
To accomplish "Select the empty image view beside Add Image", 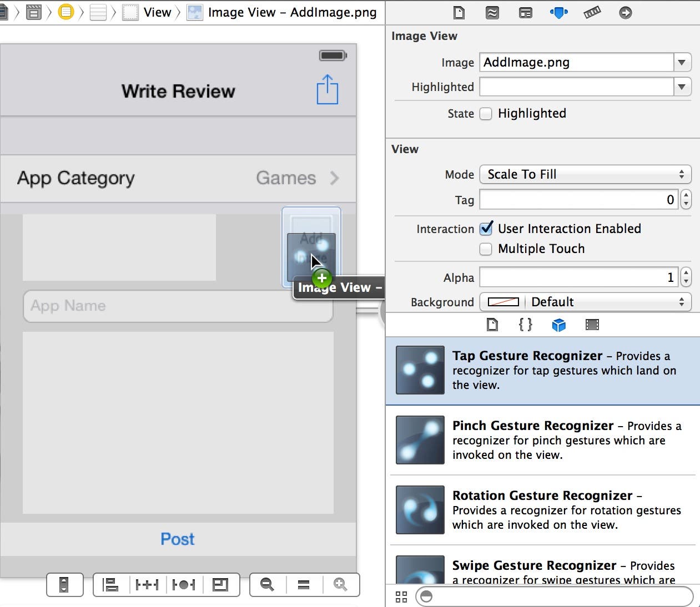I will coord(119,247).
